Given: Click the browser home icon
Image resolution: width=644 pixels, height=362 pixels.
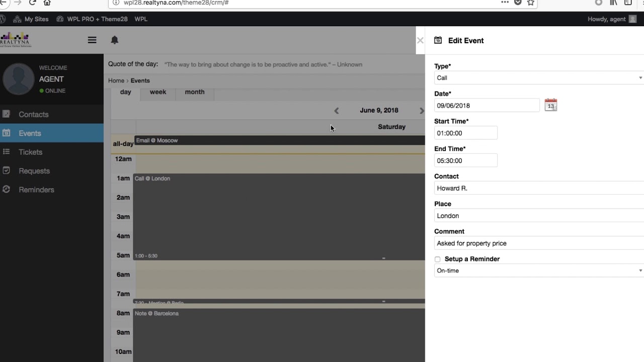Looking at the screenshot, I should pos(47,3).
